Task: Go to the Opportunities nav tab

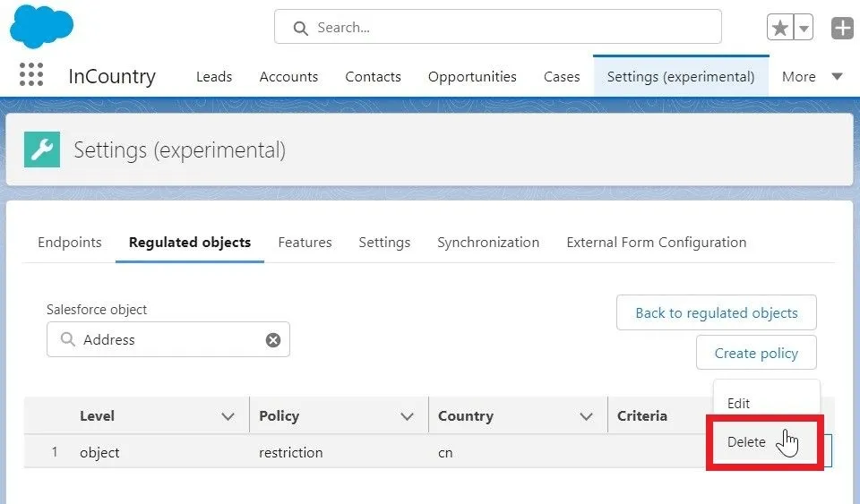Action: click(x=472, y=77)
